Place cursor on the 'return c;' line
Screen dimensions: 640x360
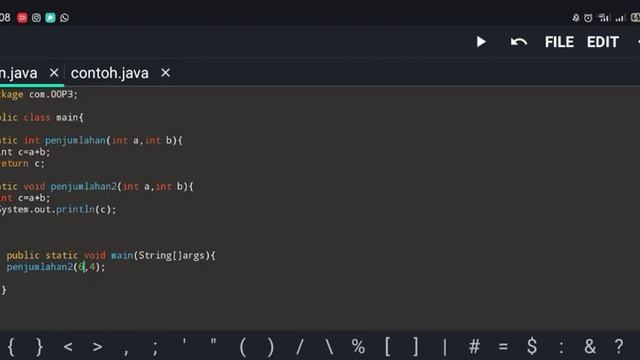coord(22,164)
